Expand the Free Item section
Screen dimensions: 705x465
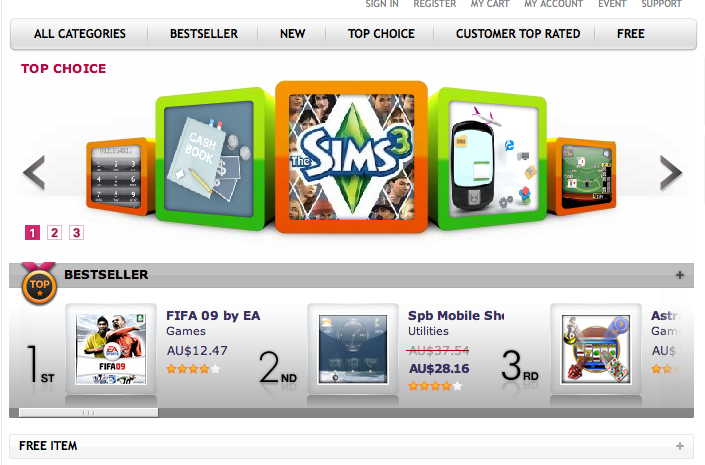pos(351,446)
